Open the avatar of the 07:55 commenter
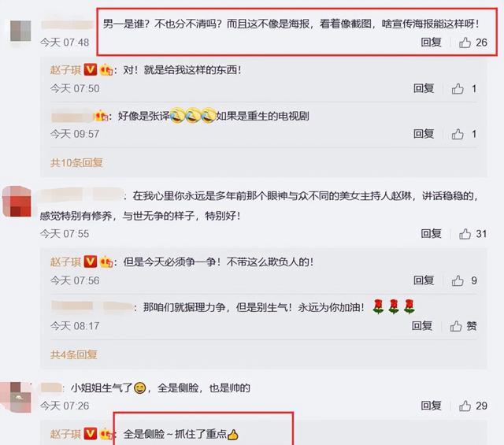The image size is (504, 445). click(x=17, y=202)
